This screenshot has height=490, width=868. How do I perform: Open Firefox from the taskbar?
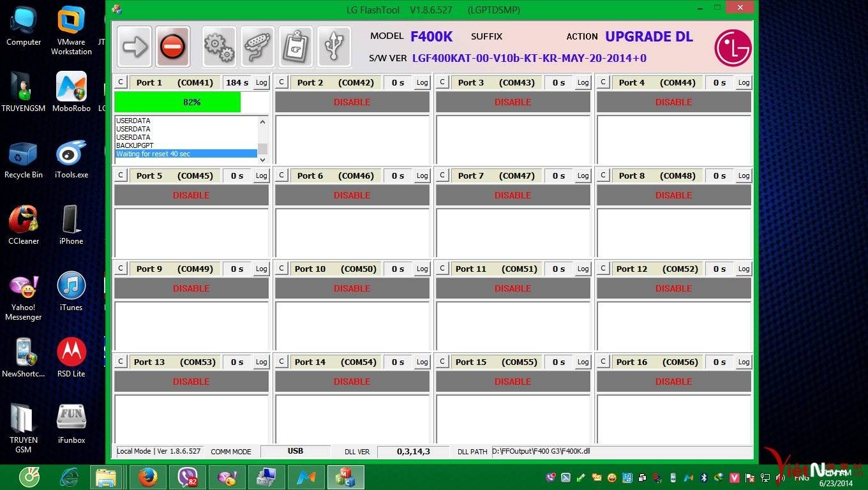tap(148, 477)
